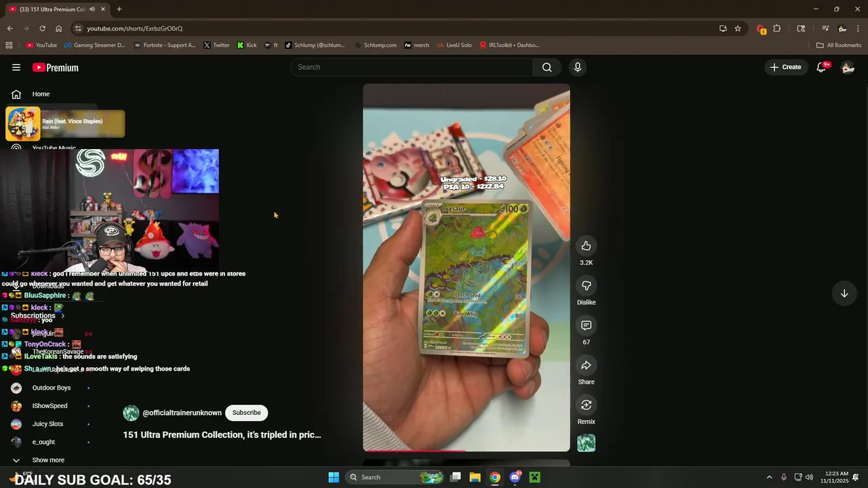Open merch bookmark
The height and width of the screenshot is (488, 868).
(416, 45)
